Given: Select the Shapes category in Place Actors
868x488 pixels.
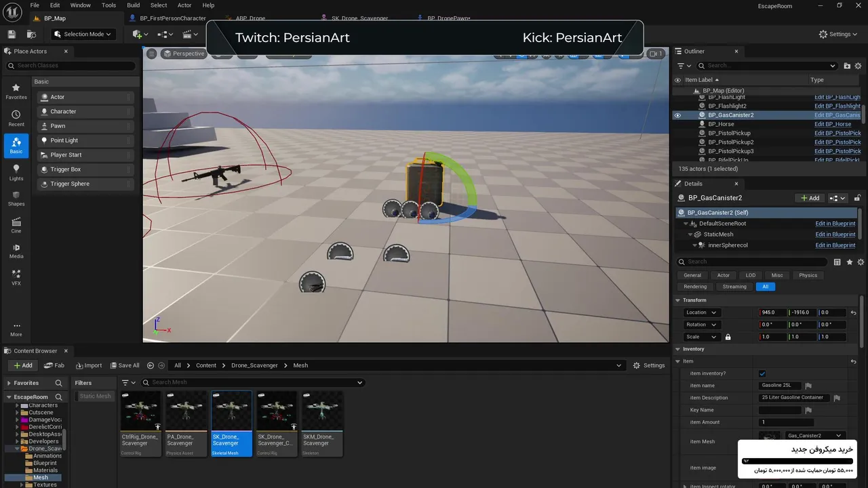Looking at the screenshot, I should click(16, 198).
